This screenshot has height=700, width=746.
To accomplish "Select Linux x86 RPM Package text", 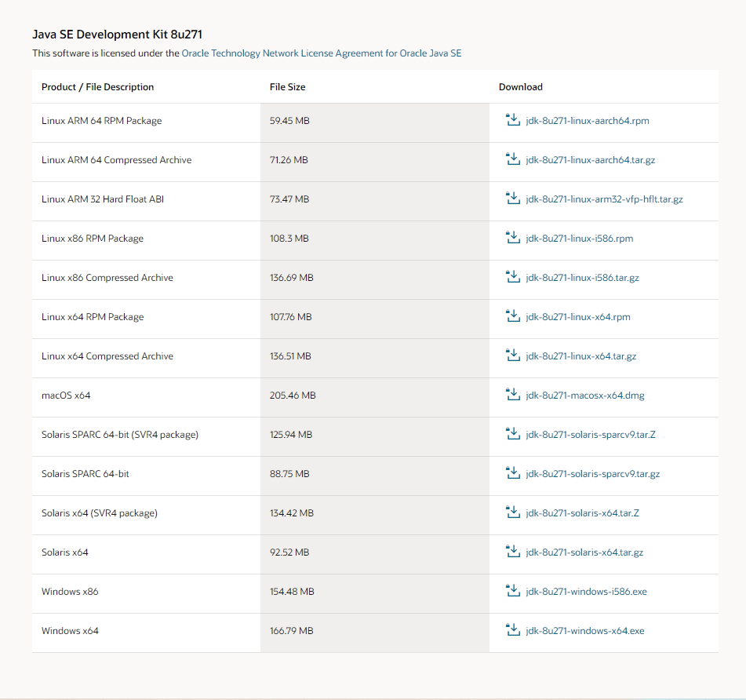I will (x=93, y=239).
